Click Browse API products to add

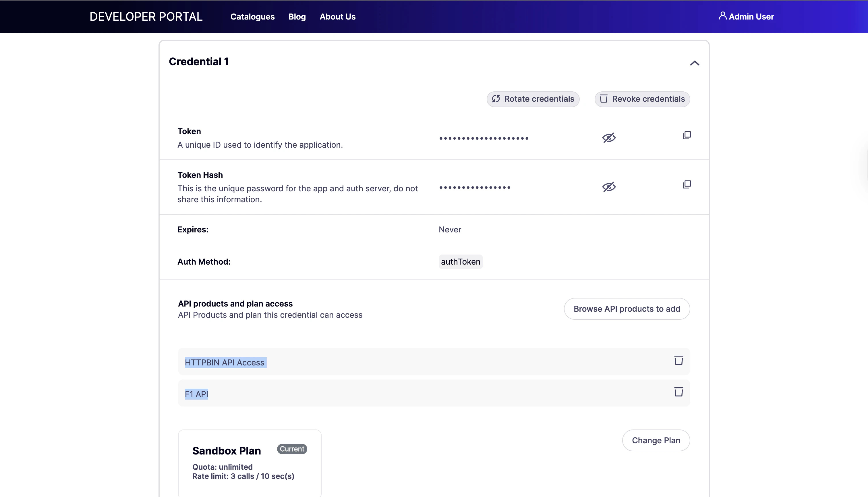click(627, 309)
